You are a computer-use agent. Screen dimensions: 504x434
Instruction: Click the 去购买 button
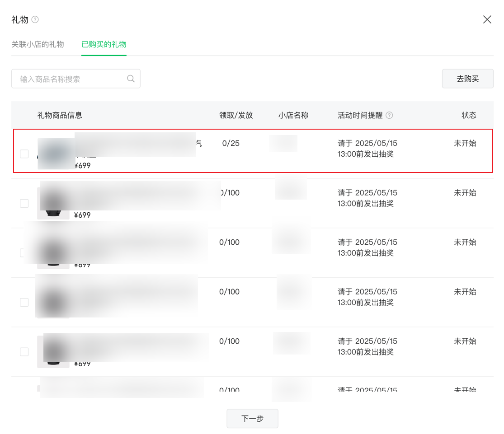point(468,79)
